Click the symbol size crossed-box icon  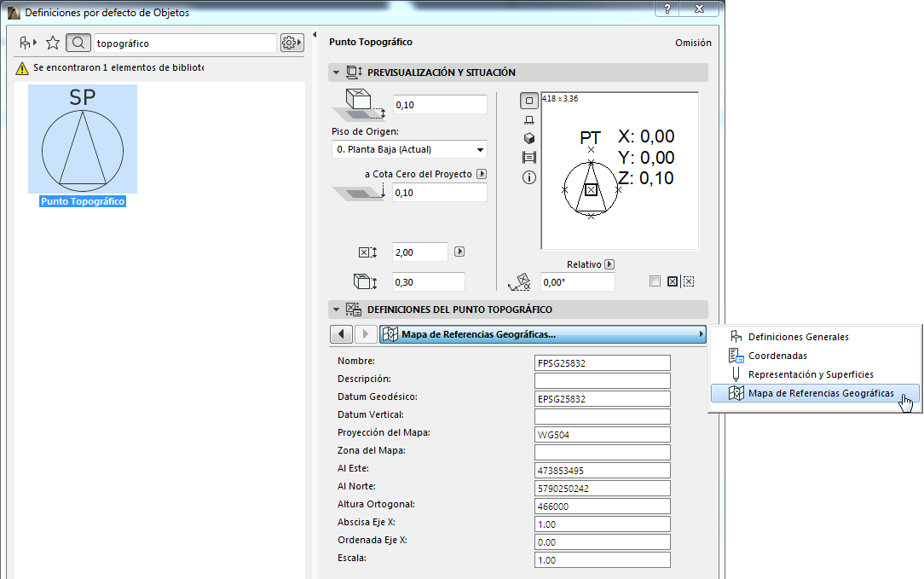pyautogui.click(x=367, y=252)
